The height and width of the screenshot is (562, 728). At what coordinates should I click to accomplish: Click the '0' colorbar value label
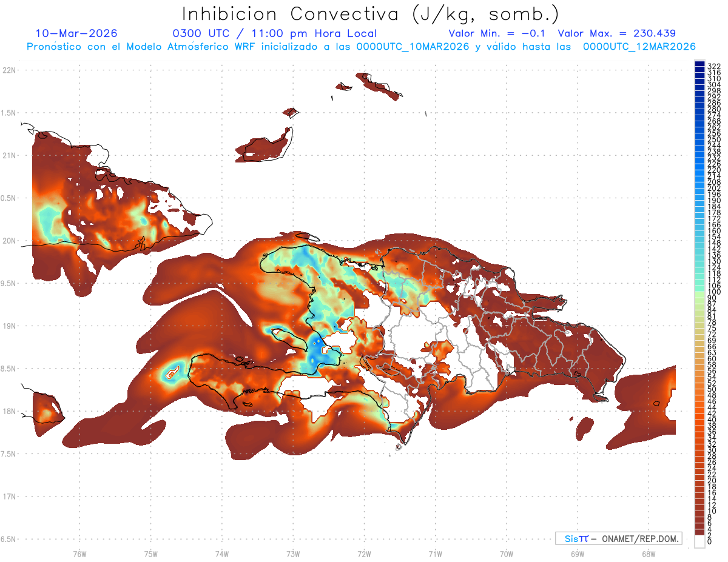click(x=709, y=541)
